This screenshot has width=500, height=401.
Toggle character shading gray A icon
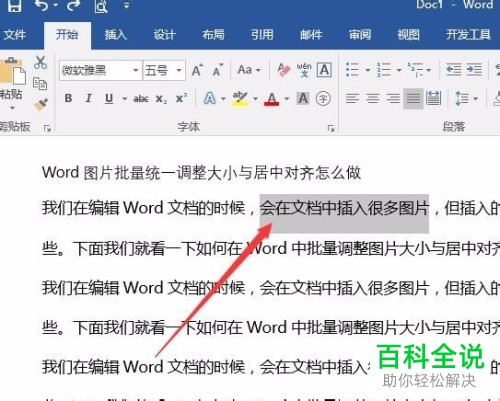[x=303, y=98]
